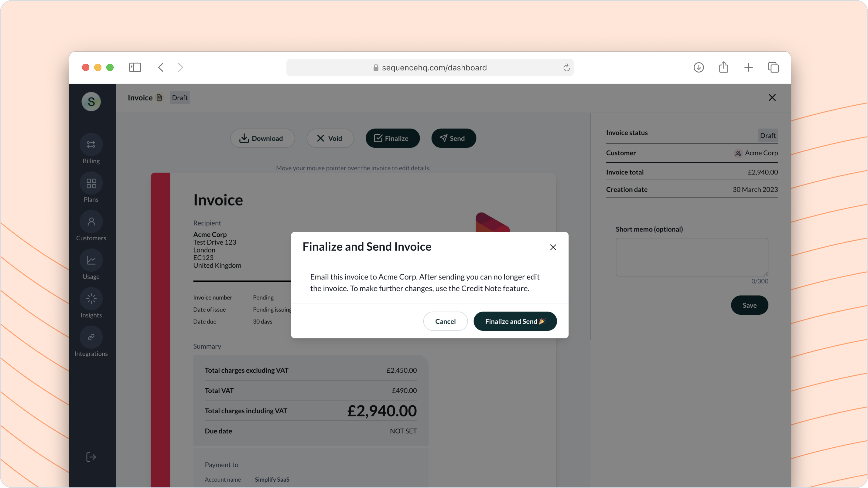This screenshot has height=488, width=868.
Task: Click the log out icon
Action: coord(91,457)
